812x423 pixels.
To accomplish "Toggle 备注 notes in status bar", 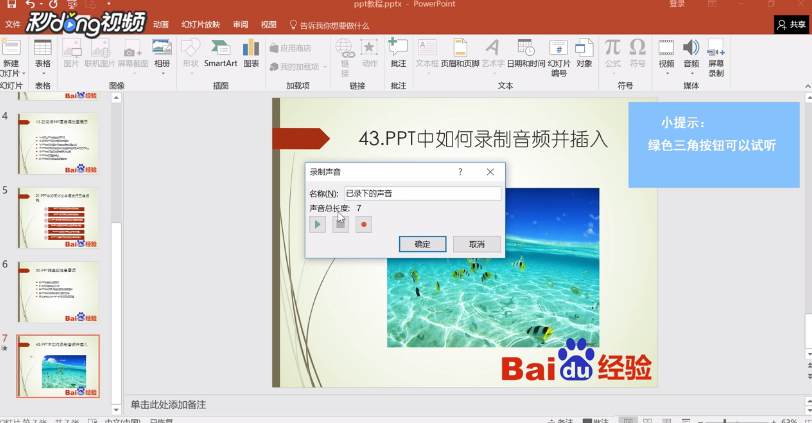I will point(561,420).
